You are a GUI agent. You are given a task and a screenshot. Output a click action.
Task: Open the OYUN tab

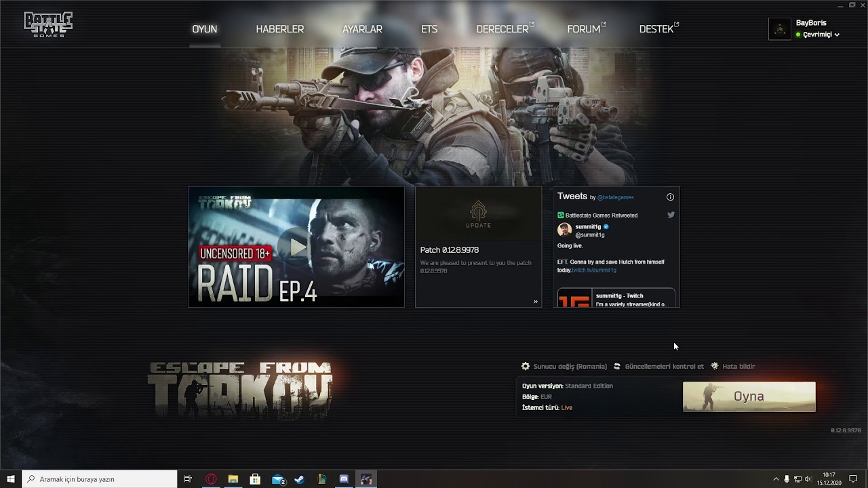204,29
